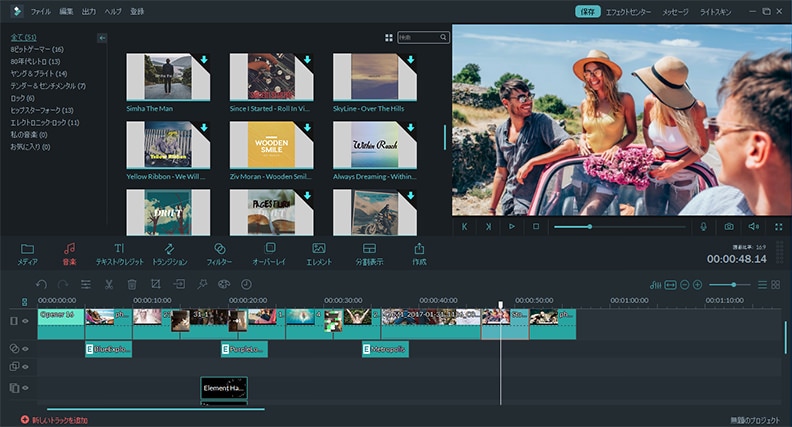Select the Opener 16 clip on timeline
This screenshot has width=792, height=427.
61,324
